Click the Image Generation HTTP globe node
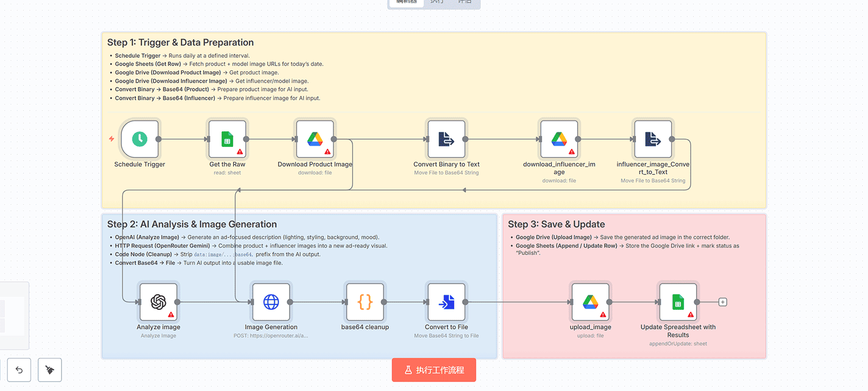Screen dimensions: 868x391 (x=271, y=302)
